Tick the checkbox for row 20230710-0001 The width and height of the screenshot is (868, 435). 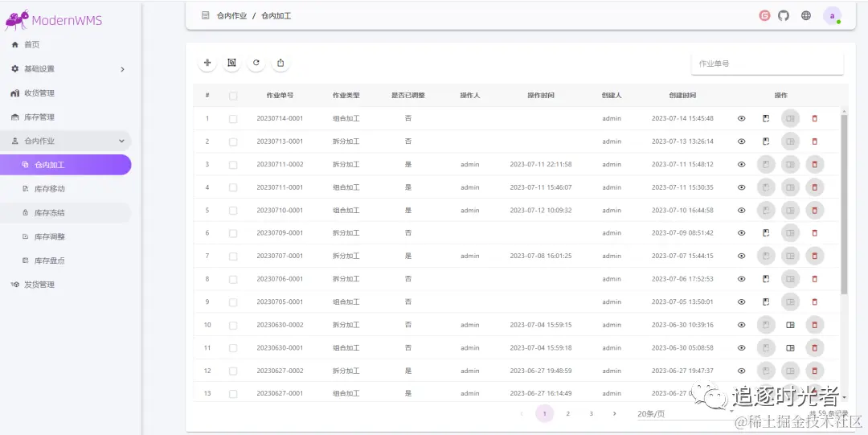click(233, 211)
